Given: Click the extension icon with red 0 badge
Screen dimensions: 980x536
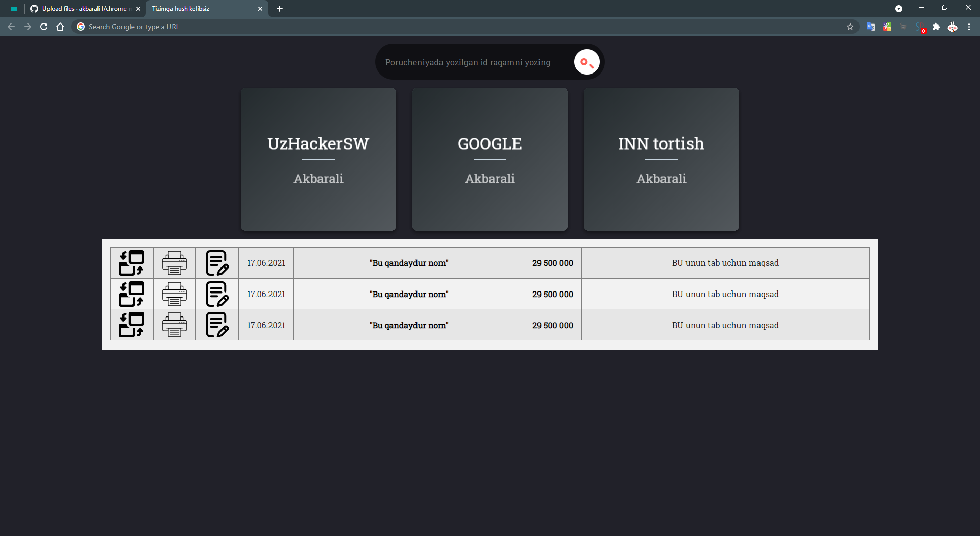Looking at the screenshot, I should pyautogui.click(x=920, y=28).
